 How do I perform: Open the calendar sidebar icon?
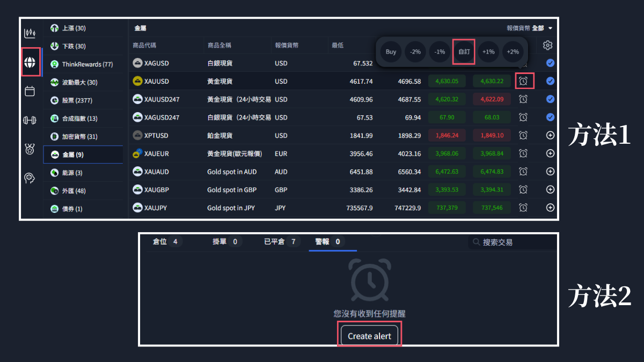[30, 91]
